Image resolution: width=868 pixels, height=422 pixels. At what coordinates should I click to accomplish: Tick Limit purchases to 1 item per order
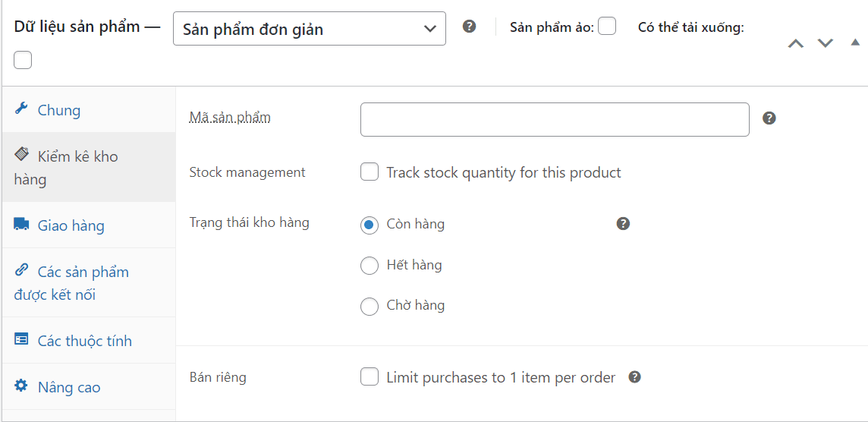tap(370, 378)
